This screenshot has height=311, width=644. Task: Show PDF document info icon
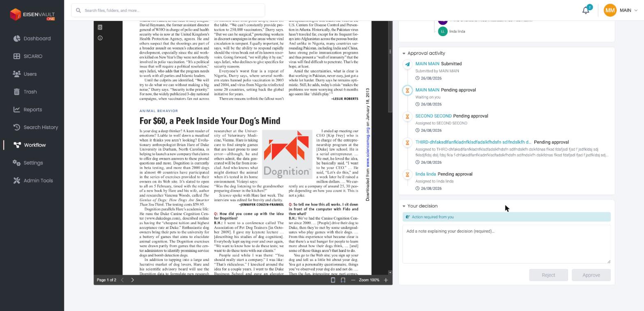click(x=100, y=38)
